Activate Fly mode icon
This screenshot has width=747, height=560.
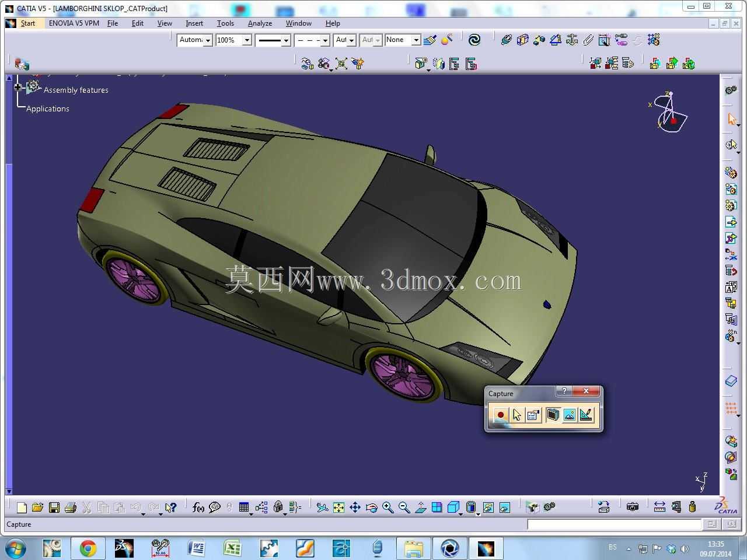point(322,508)
